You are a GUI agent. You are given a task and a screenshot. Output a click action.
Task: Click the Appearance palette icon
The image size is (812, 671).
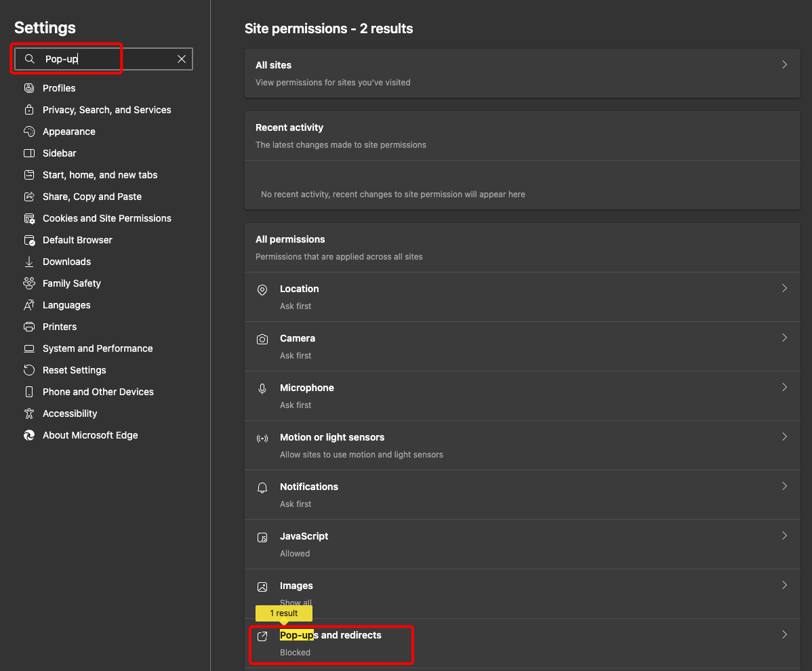click(30, 131)
